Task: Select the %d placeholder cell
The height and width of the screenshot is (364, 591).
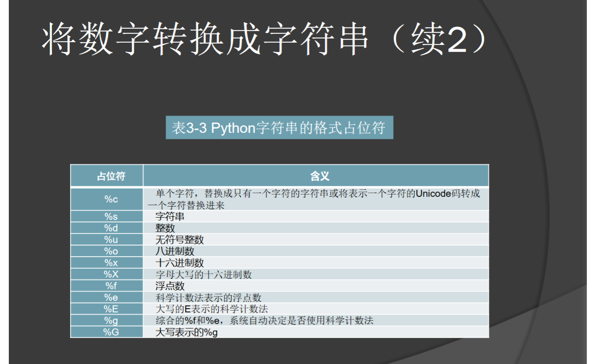Action: click(107, 228)
